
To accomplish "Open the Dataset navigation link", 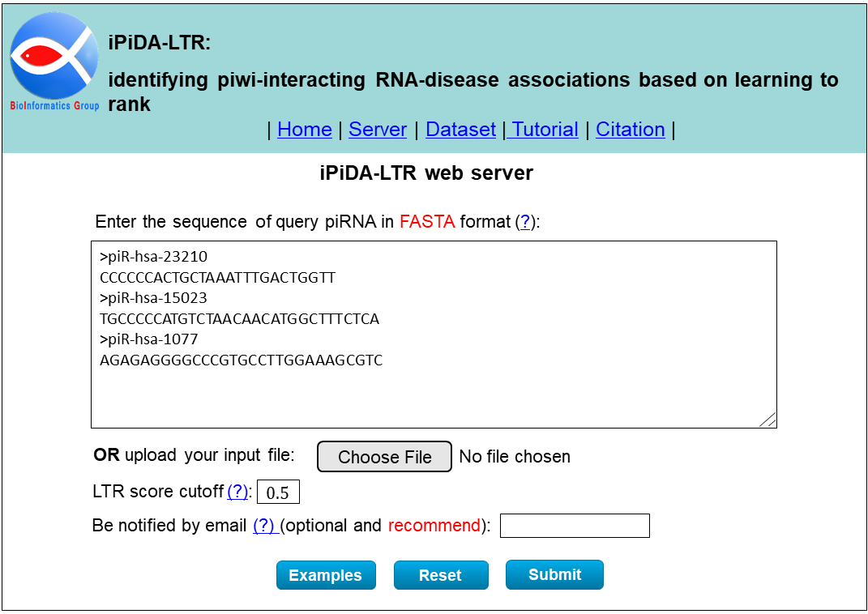I will [x=460, y=130].
